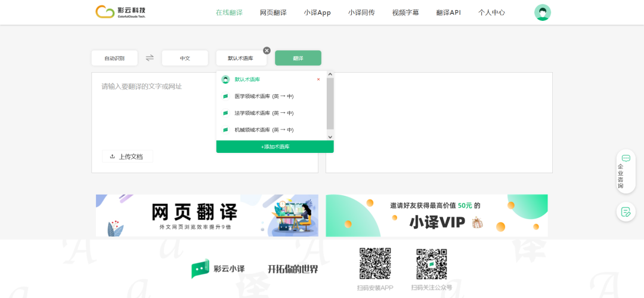644x298 pixels.
Task: Choose 医学领域术语库 (英→中)
Action: 271,96
